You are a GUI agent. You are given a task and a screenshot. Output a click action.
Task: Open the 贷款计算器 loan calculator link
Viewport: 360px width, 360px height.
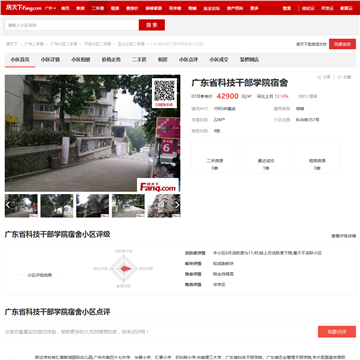(308, 96)
